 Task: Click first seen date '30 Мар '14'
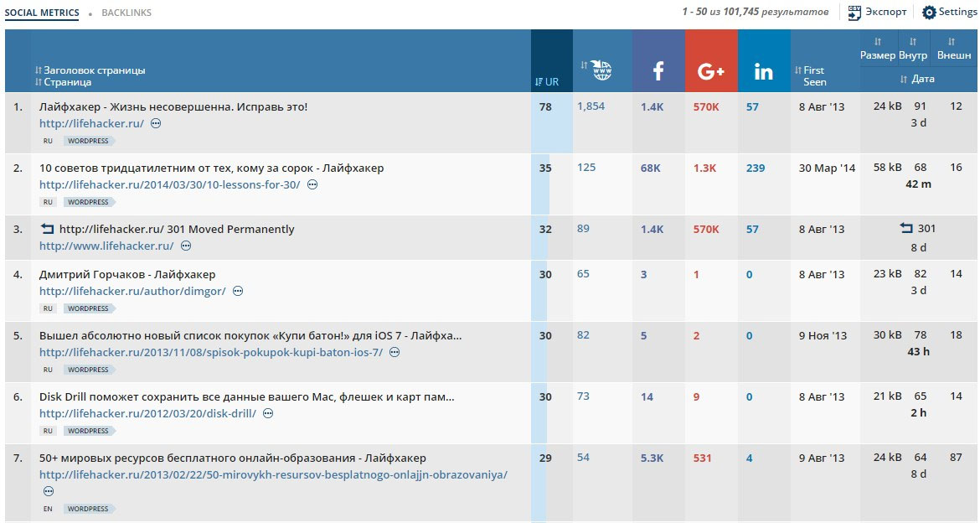[827, 168]
